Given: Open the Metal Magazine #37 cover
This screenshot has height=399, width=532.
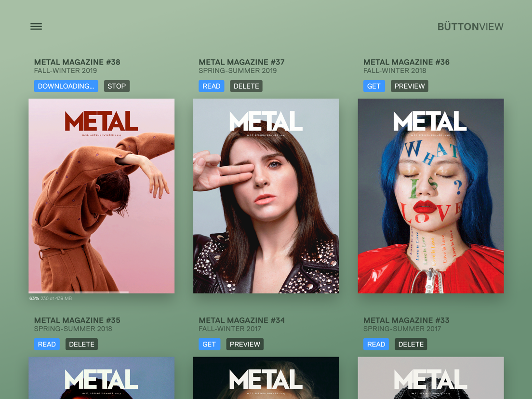Looking at the screenshot, I should click(266, 196).
